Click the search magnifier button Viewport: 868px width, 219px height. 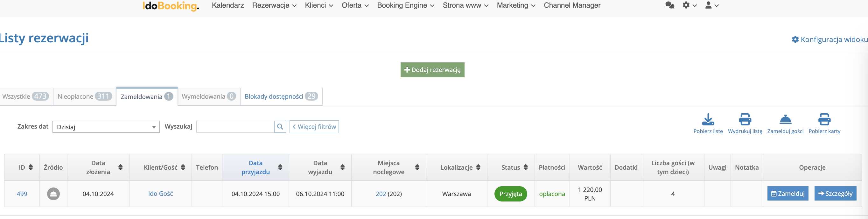(280, 127)
